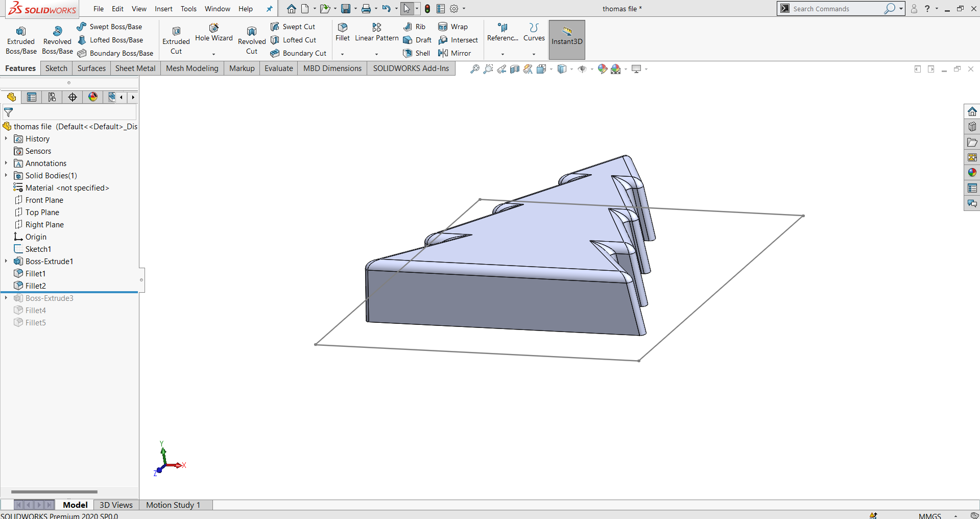Click the Shell tool

416,53
